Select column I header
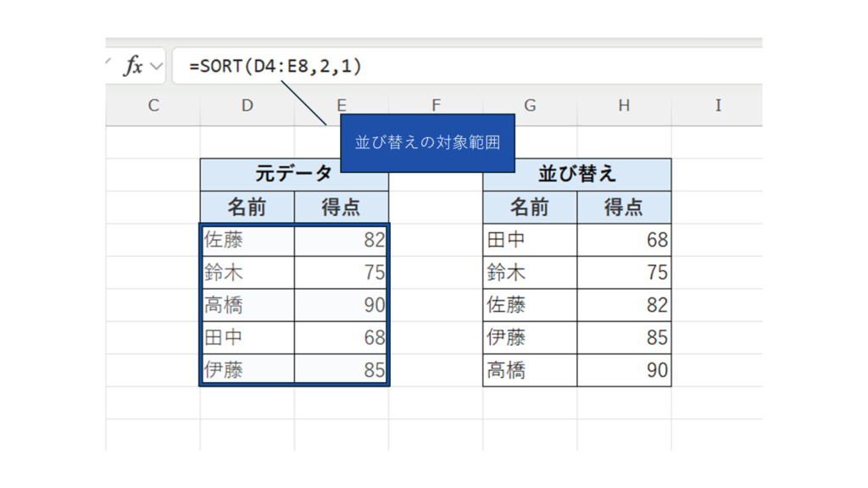This screenshot has height=488, width=868. [718, 105]
